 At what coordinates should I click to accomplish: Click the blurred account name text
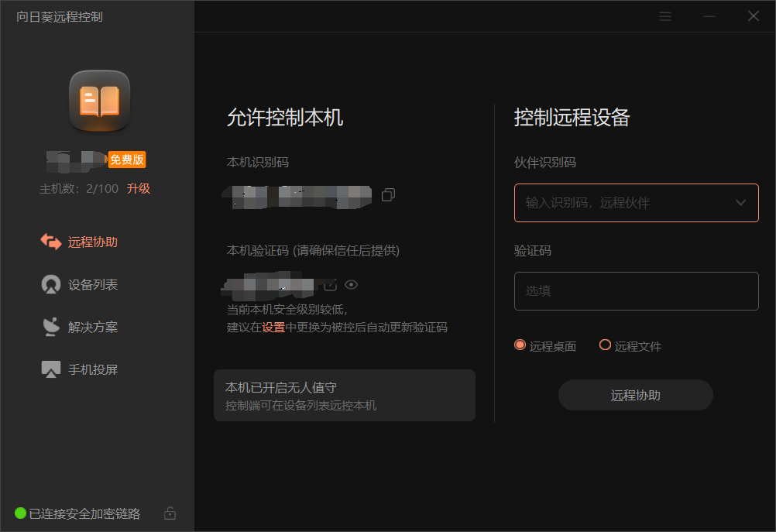77,161
